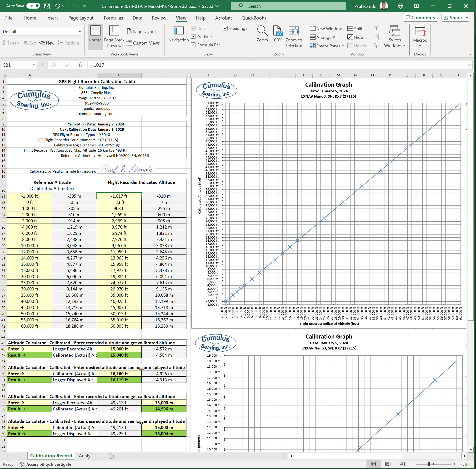Viewport: 476px width, 469px height.
Task: Click View Side by Side icon
Action: (x=376, y=28)
